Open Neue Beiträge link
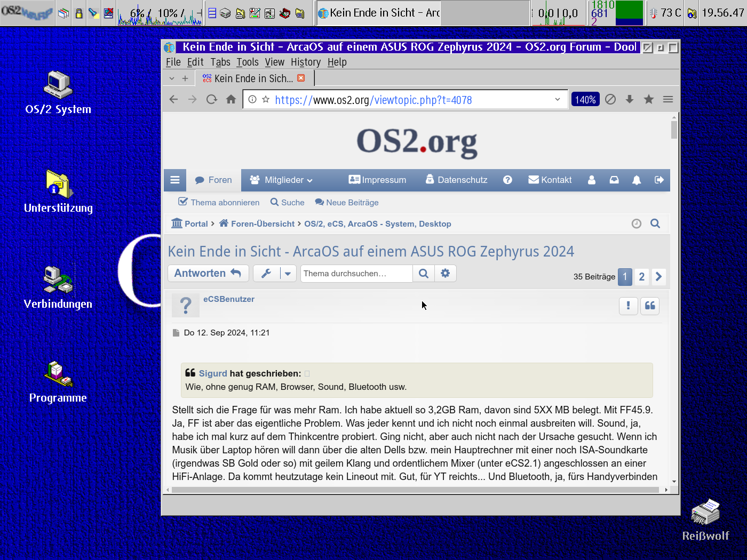 pyautogui.click(x=347, y=203)
